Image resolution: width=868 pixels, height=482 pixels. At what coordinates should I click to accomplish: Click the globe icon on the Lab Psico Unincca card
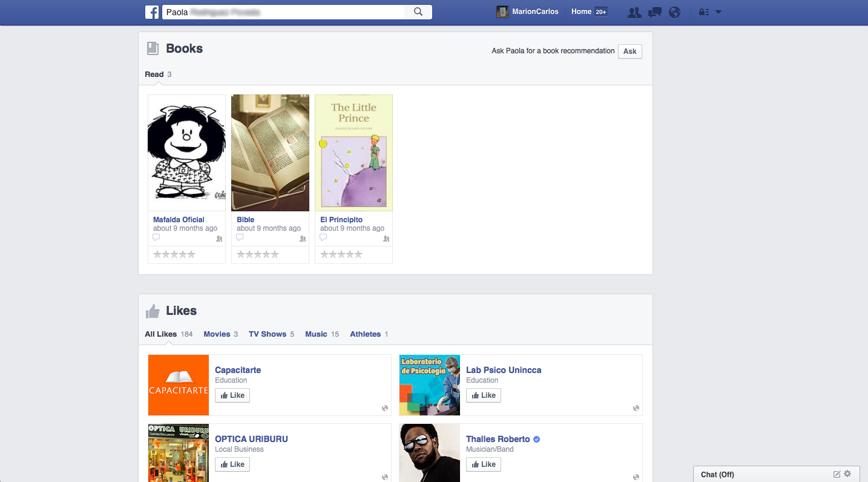pos(636,408)
